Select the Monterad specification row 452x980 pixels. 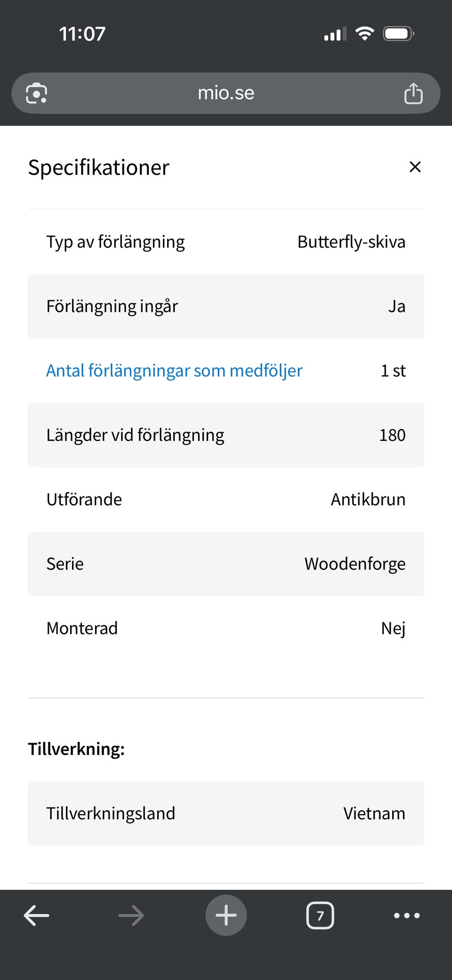click(x=226, y=628)
